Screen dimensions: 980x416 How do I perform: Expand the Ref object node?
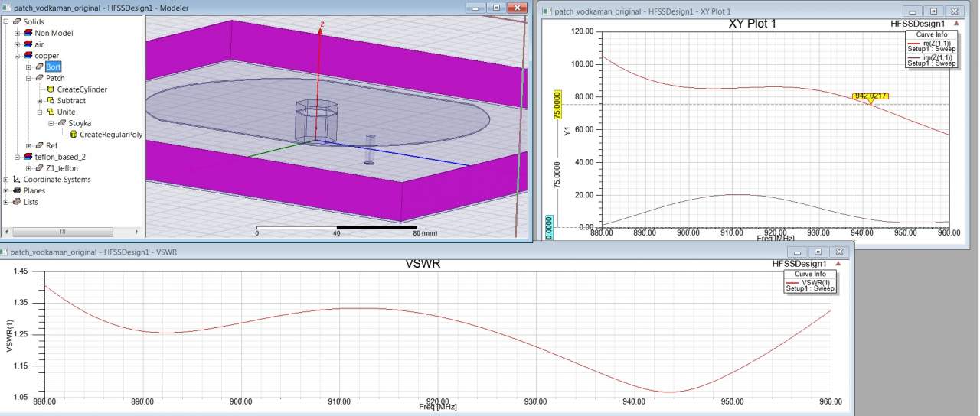point(28,145)
